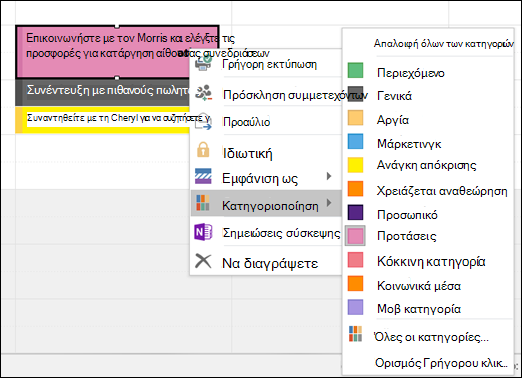
Task: Select the Μοβ κατηγορία label
Action: tap(419, 309)
